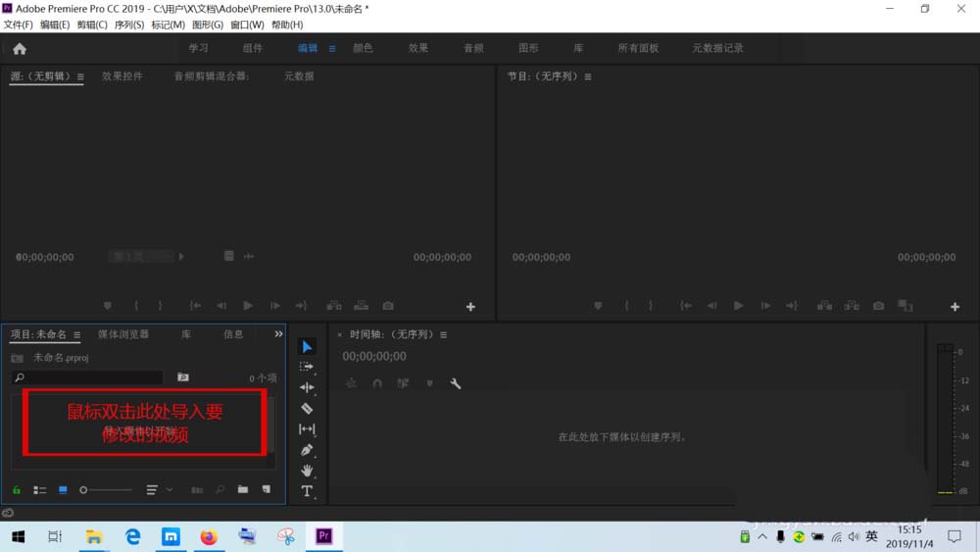The width and height of the screenshot is (980, 552).
Task: Switch project panel to icon view
Action: [63, 489]
